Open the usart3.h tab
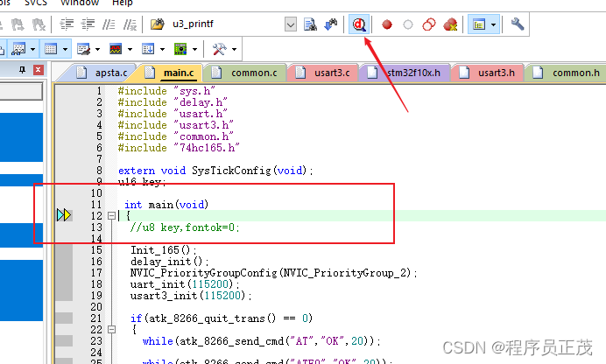The height and width of the screenshot is (364, 606). coord(488,73)
